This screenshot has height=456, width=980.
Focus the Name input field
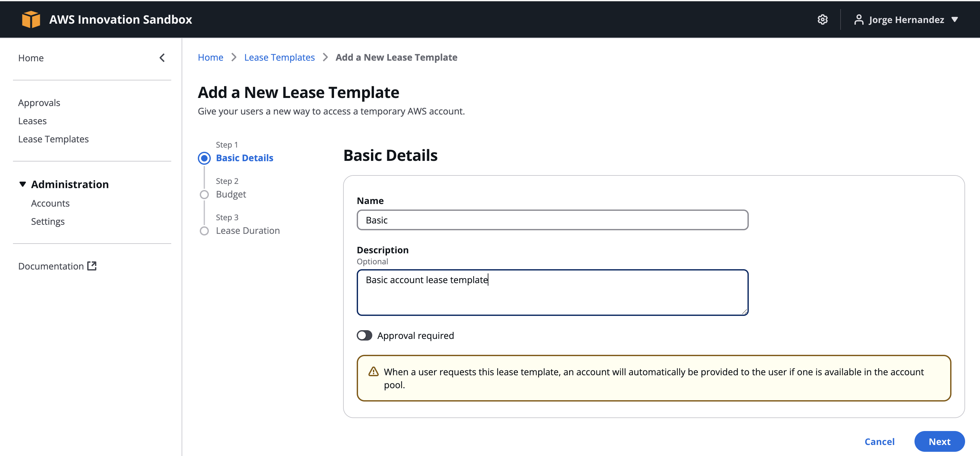tap(552, 220)
